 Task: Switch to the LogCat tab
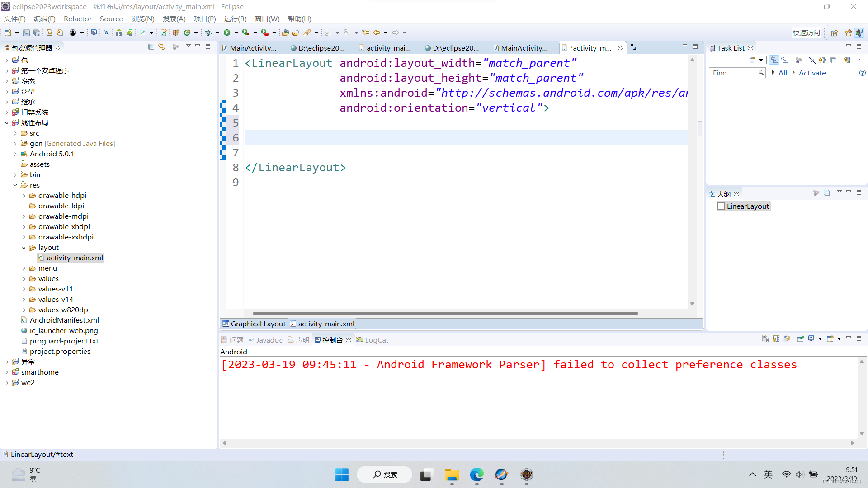point(372,340)
